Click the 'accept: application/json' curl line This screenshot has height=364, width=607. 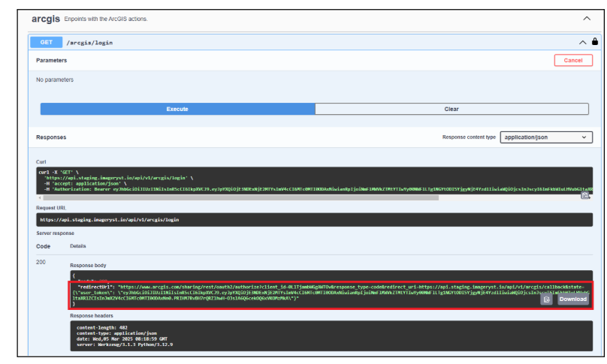coord(85,184)
